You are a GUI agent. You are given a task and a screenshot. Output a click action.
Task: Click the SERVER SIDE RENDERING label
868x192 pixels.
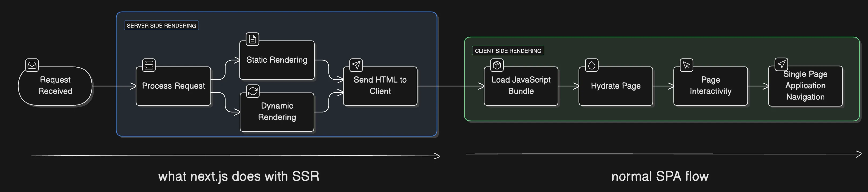[161, 26]
